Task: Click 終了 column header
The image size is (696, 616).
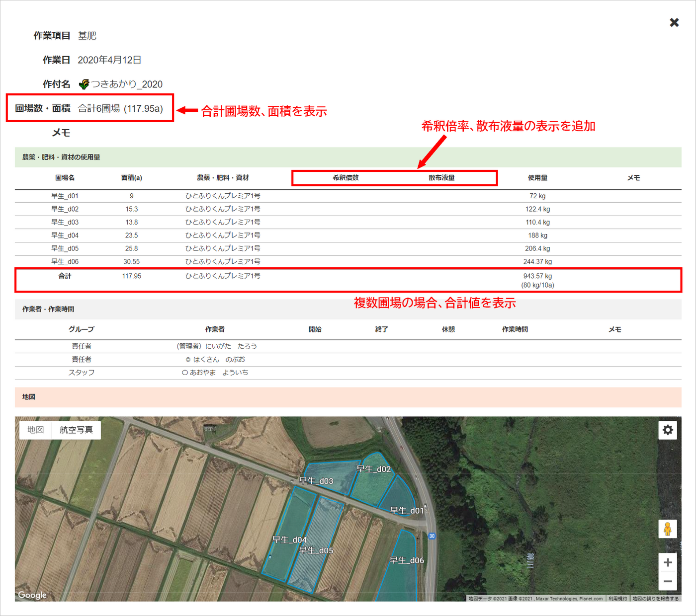Action: [382, 329]
